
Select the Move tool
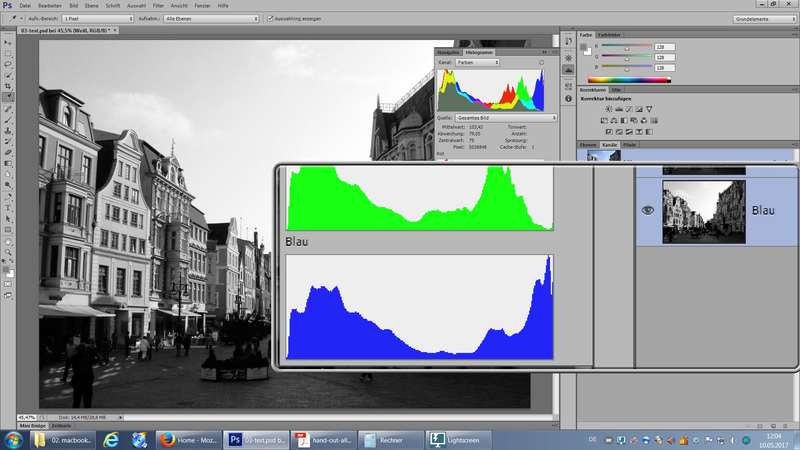(x=8, y=43)
